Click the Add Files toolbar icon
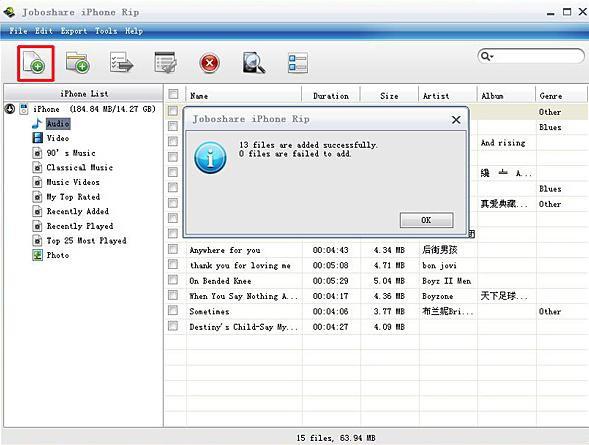The height and width of the screenshot is (445, 589). pyautogui.click(x=35, y=63)
